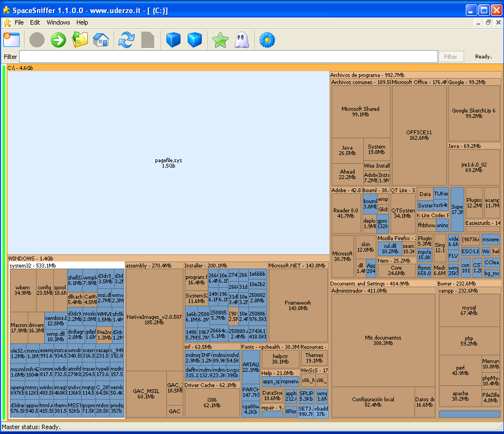The height and width of the screenshot is (434, 504).
Task: Click the Borrar - 232.6Mb header
Action: [x=469, y=283]
